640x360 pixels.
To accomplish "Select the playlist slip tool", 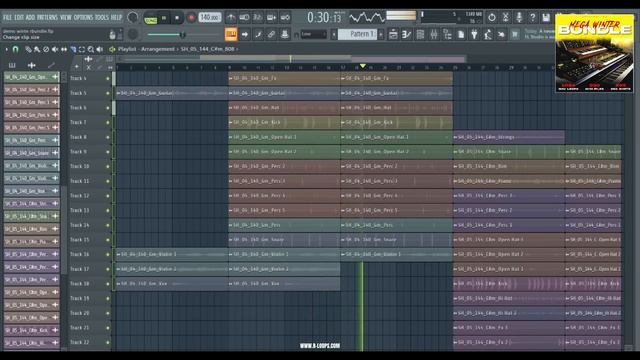I will pyautogui.click(x=64, y=49).
